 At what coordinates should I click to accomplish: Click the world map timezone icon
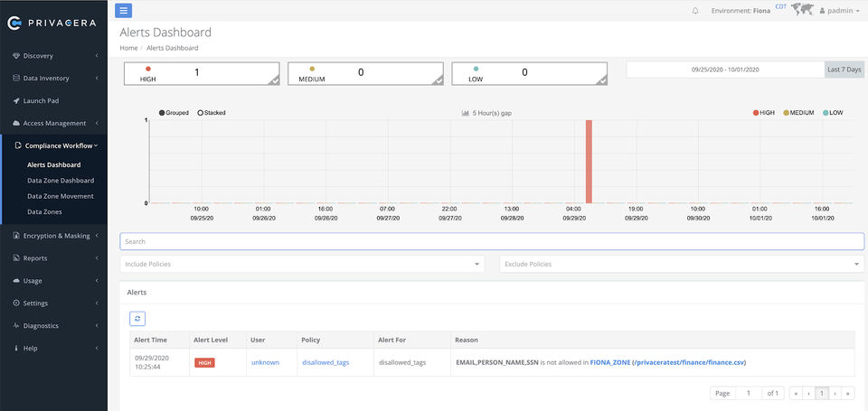coord(802,9)
